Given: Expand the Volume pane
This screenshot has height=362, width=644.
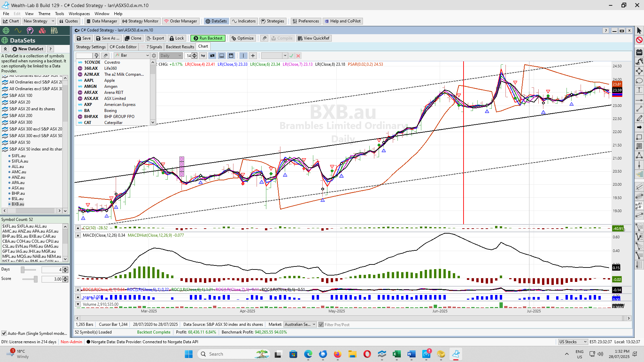Looking at the screenshot, I should tap(78, 304).
